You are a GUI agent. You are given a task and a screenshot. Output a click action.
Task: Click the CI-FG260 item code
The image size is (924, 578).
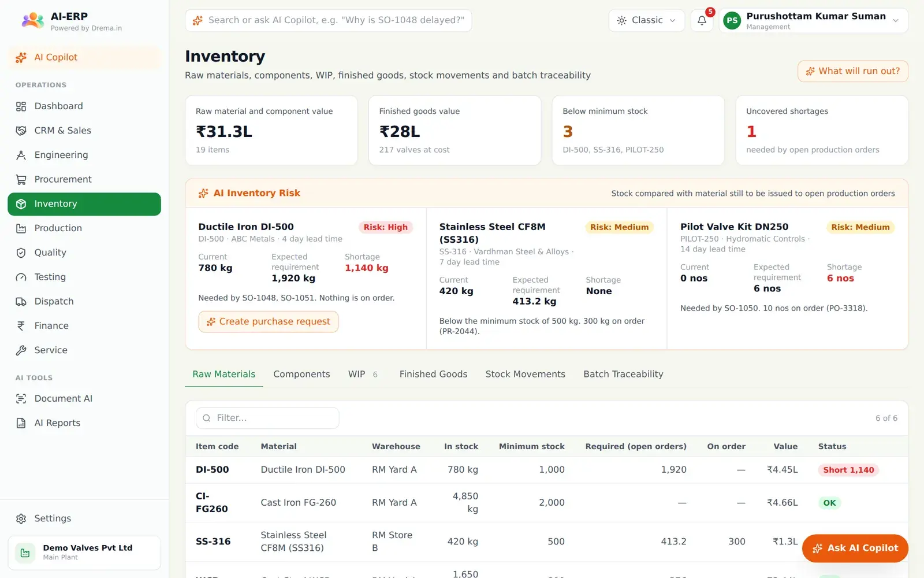pos(211,503)
